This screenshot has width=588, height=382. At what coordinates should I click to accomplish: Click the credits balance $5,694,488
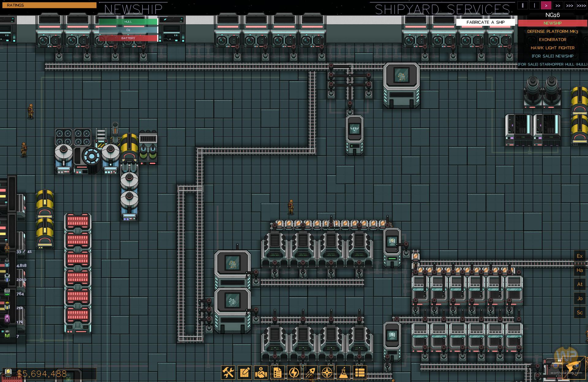pyautogui.click(x=42, y=374)
